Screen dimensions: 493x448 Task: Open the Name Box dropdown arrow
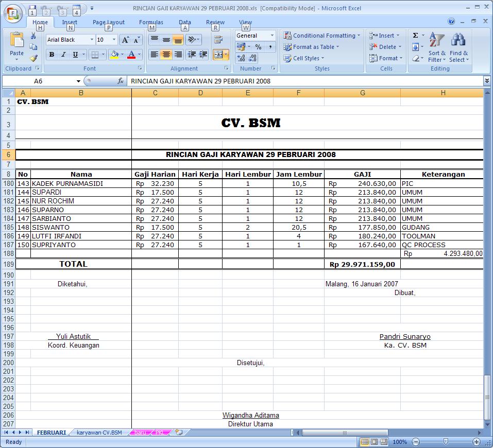click(78, 81)
